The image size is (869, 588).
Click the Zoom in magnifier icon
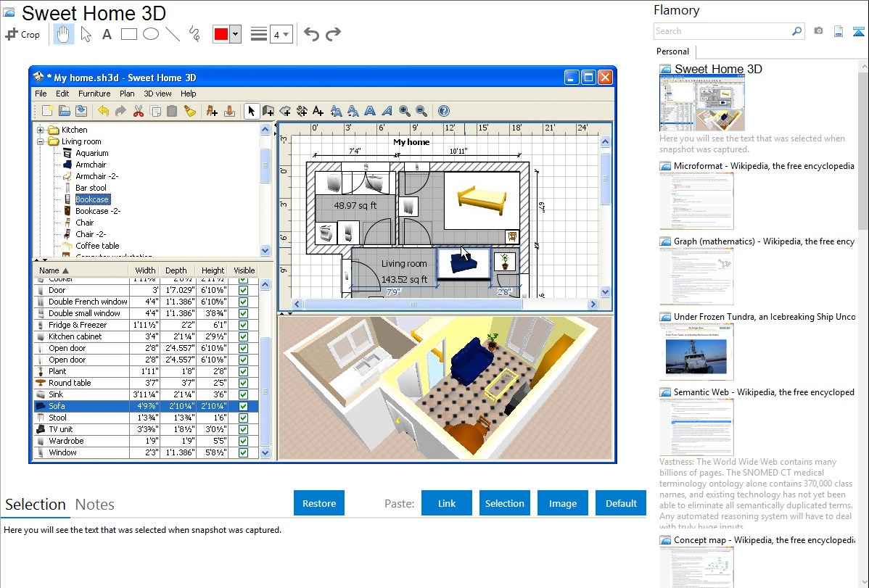[x=405, y=111]
